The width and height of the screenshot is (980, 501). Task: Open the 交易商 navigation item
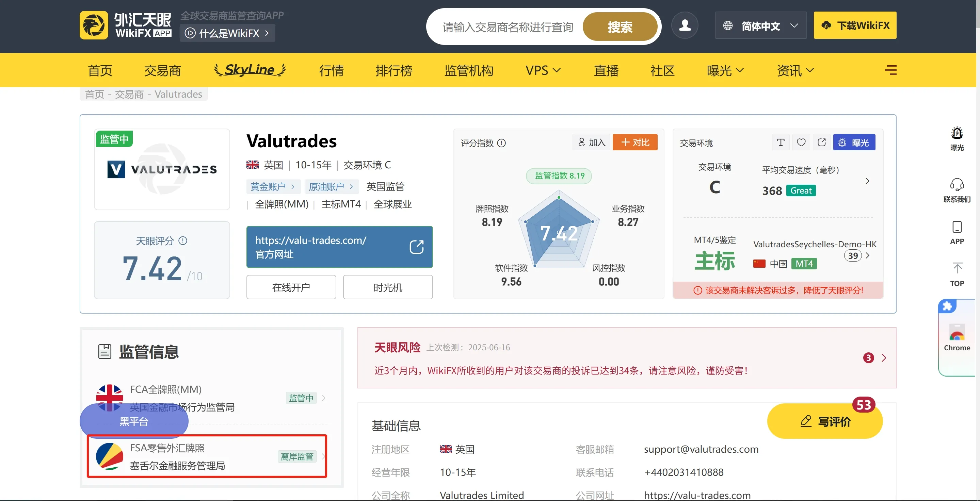[162, 70]
